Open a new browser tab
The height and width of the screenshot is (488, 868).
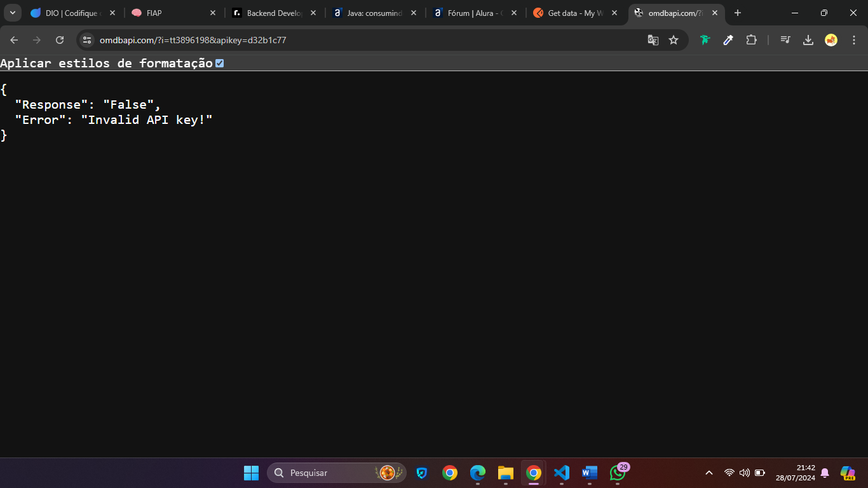(x=738, y=13)
